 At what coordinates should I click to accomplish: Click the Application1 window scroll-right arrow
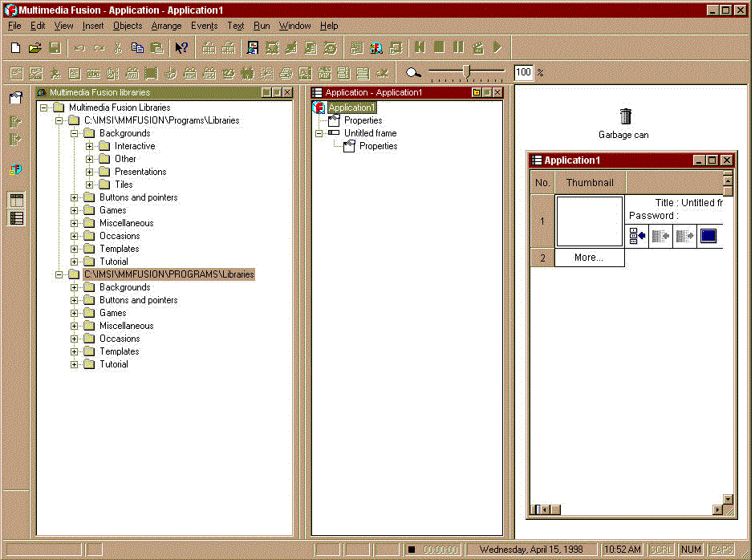718,509
